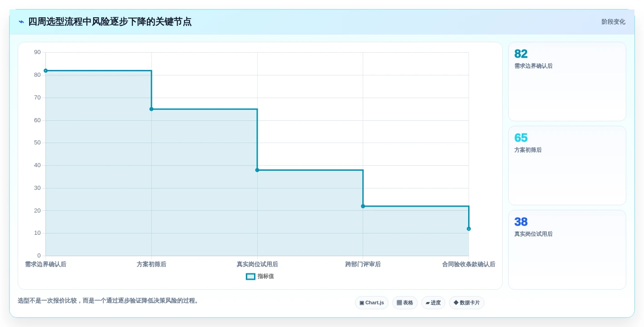Click the 阶段变化 label in header
This screenshot has height=327, width=644.
[613, 22]
